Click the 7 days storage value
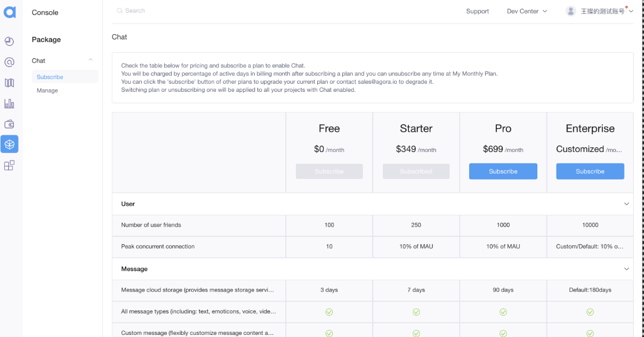The height and width of the screenshot is (337, 644). 416,290
